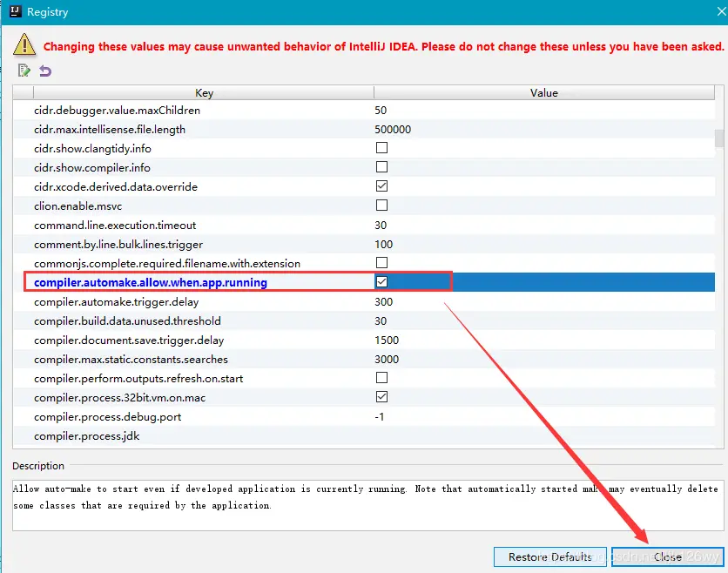Toggle commonjs.complete.required.filename.with.extension checkbox
Image resolution: width=728 pixels, height=573 pixels.
pos(381,263)
